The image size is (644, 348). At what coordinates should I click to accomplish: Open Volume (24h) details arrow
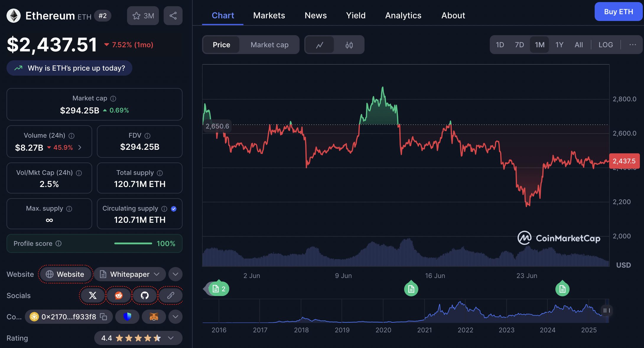click(80, 147)
